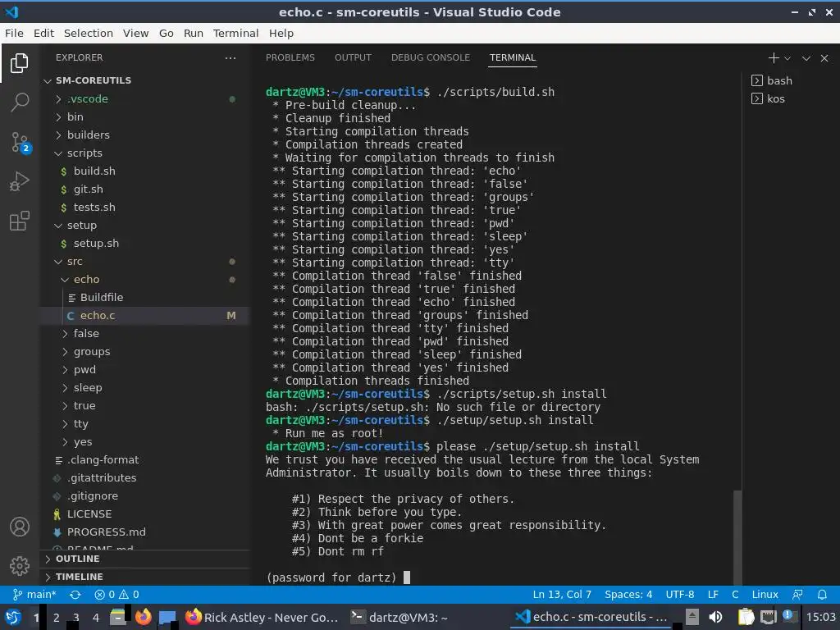This screenshot has height=630, width=840.
Task: Open the Help menu
Action: point(281,33)
